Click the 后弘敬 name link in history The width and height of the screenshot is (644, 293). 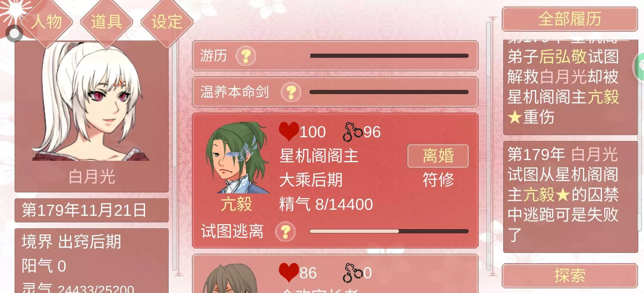pos(563,56)
